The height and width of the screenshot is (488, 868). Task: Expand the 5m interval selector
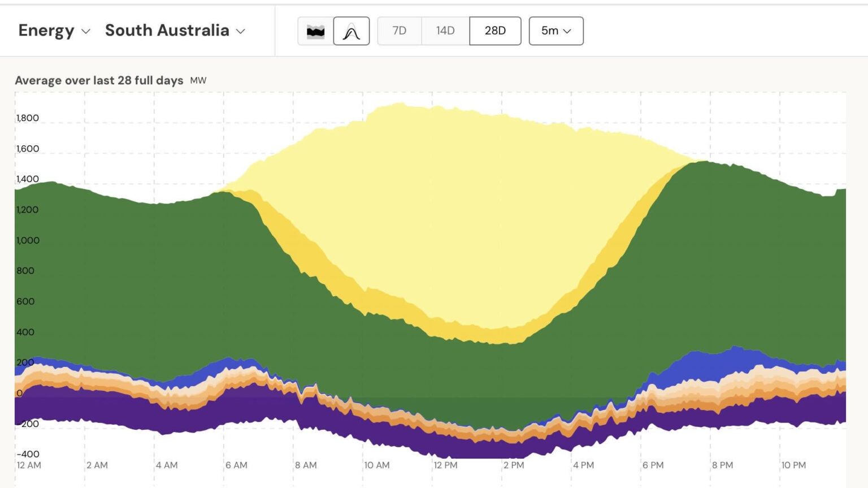click(555, 31)
